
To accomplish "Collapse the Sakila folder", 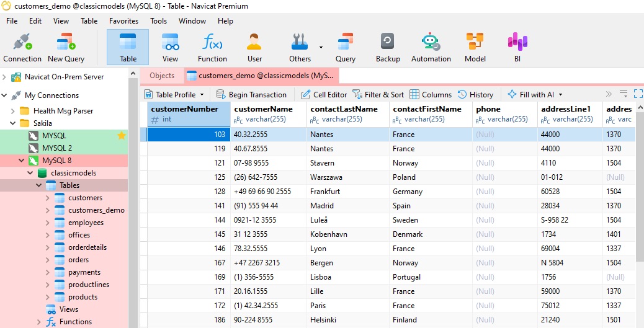I will click(x=13, y=123).
